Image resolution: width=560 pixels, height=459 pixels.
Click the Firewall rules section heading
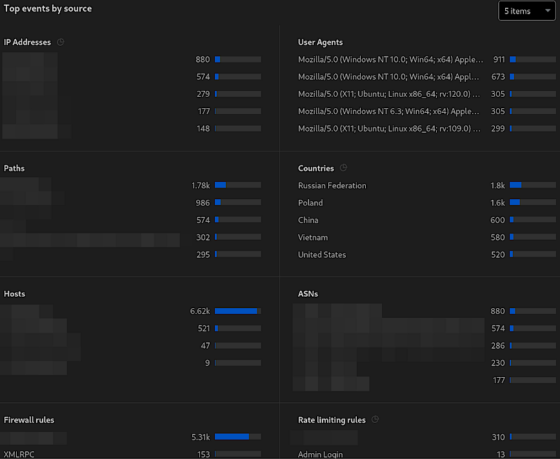29,420
